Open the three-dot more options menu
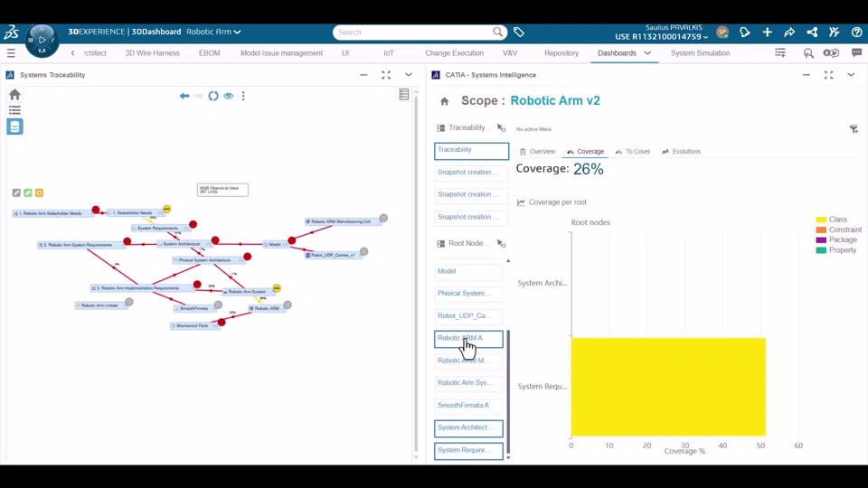 tap(243, 96)
